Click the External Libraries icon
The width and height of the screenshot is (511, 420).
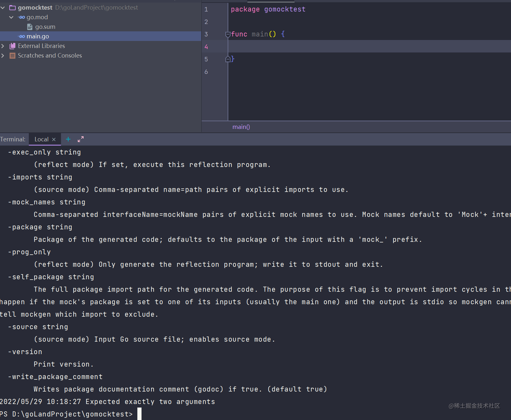12,46
